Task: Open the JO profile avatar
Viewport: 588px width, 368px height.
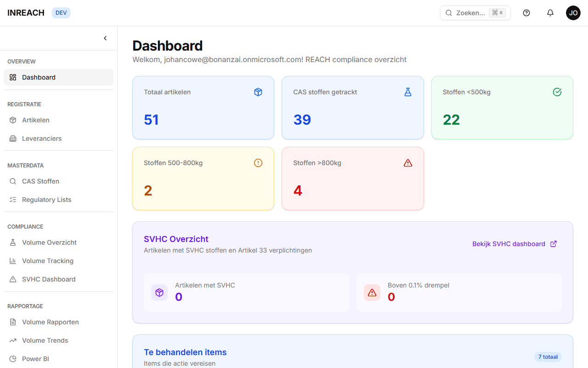Action: tap(573, 12)
